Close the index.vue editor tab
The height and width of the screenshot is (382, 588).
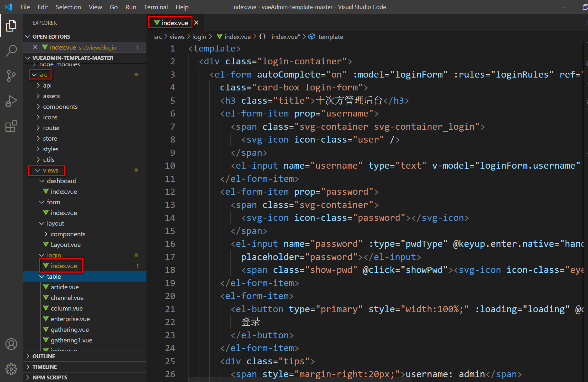click(196, 23)
